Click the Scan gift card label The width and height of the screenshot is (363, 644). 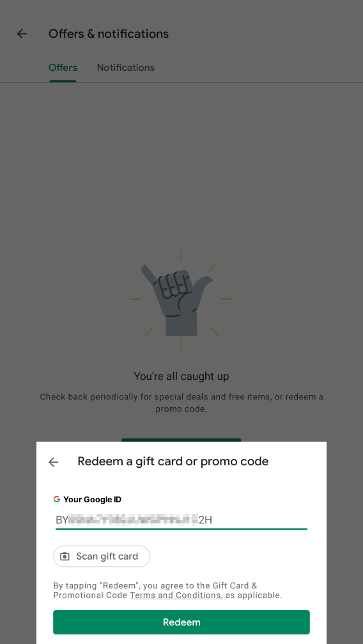click(107, 557)
